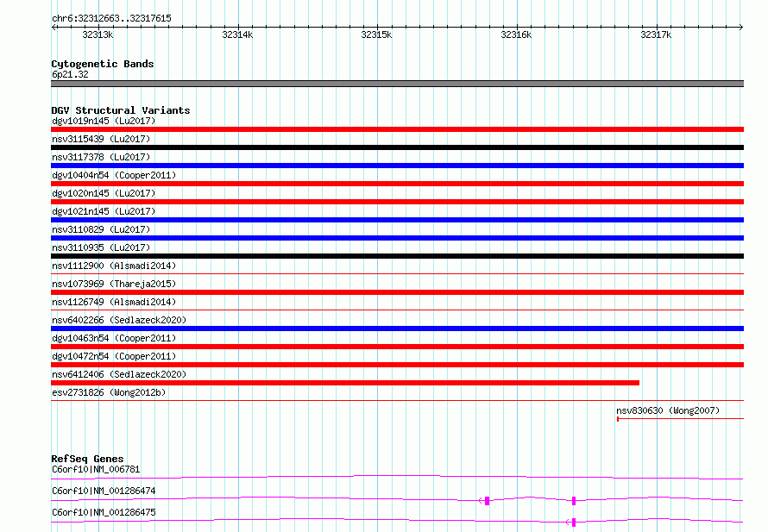
Task: Click the right arrow on the ruler
Action: [x=741, y=27]
